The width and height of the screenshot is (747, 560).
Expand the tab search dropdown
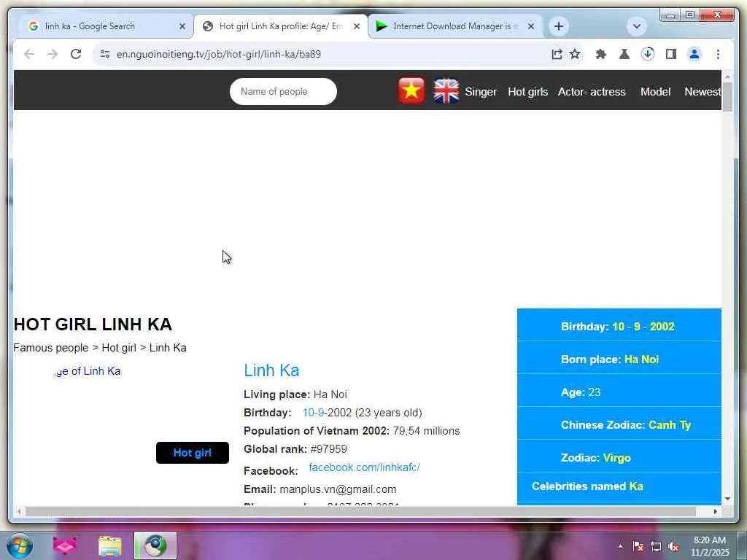point(636,26)
